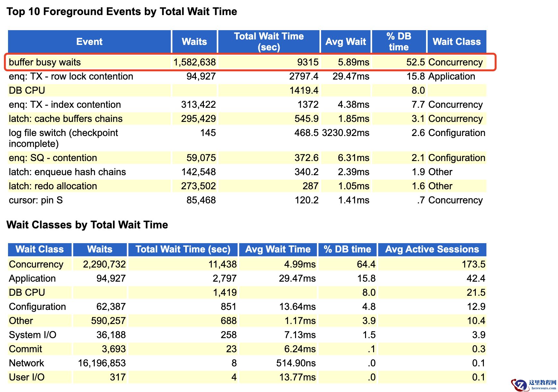Select the waits value 36,188
Viewport: 558px width, 392px height.
(111, 335)
